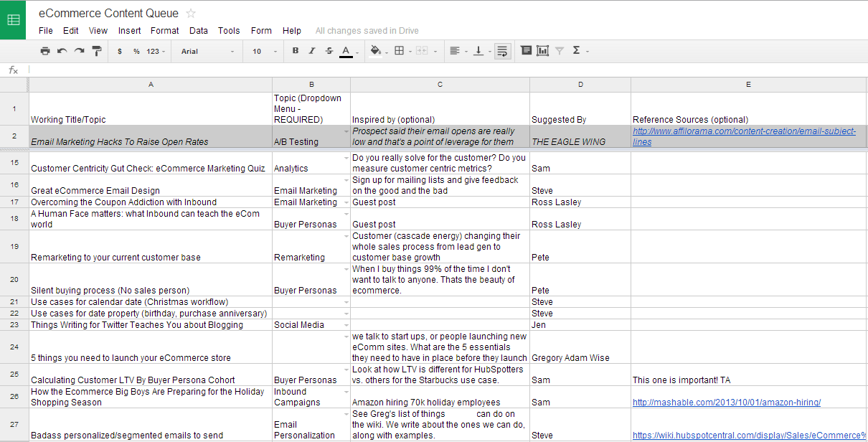
Task: Click the Redo arrow icon
Action: pos(80,51)
